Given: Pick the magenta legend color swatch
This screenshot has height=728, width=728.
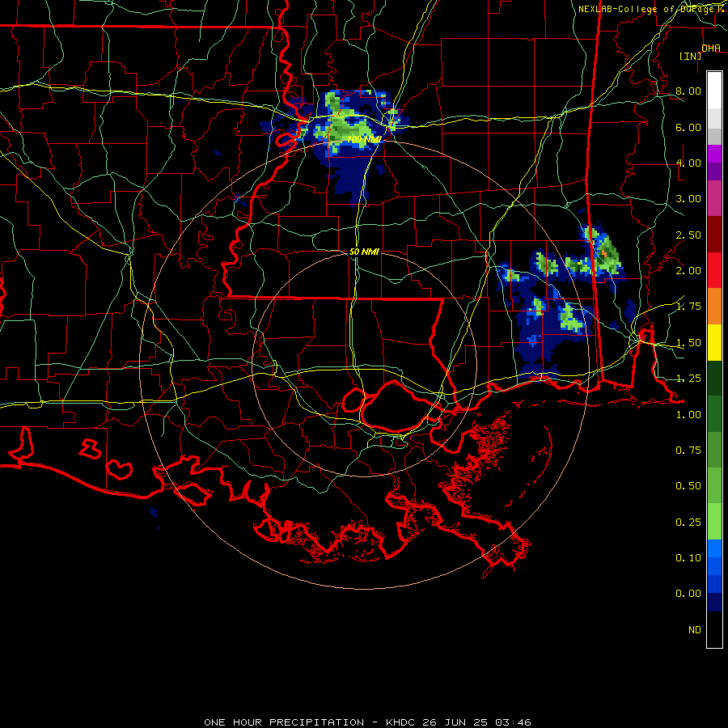Looking at the screenshot, I should click(714, 154).
